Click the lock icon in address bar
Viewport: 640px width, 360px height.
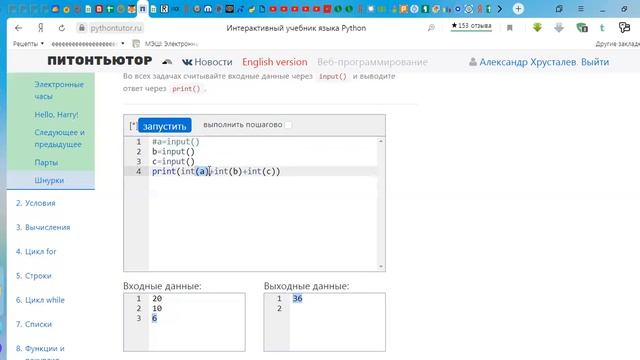(x=82, y=28)
